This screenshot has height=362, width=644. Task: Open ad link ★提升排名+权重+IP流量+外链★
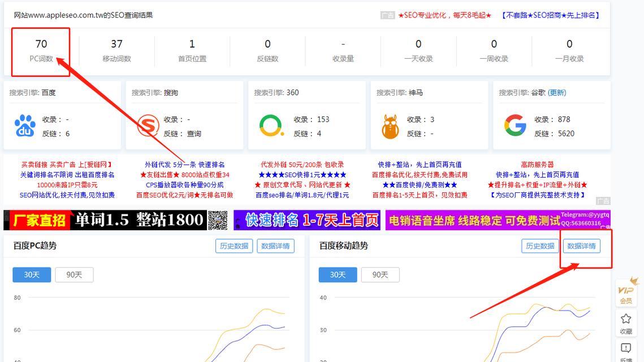tap(537, 185)
